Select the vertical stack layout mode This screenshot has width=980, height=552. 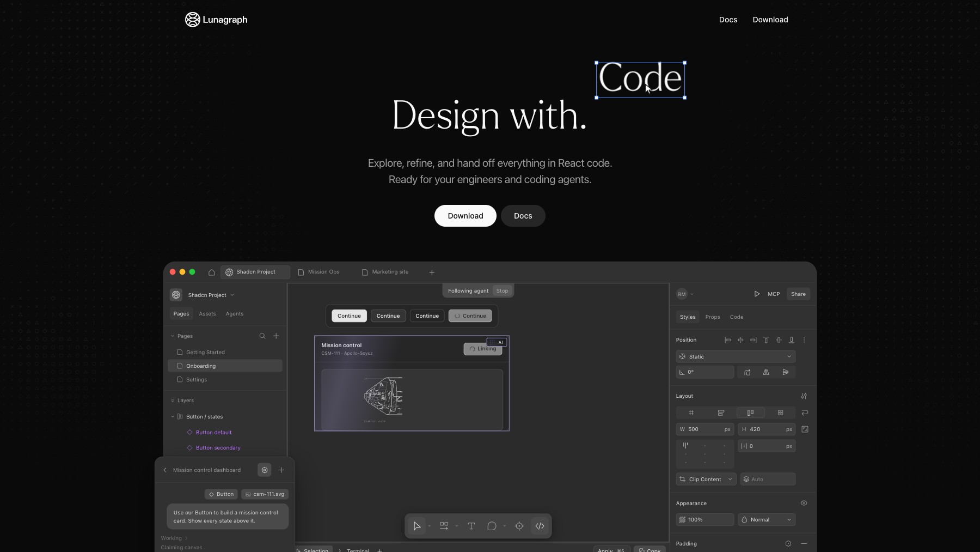coord(721,413)
